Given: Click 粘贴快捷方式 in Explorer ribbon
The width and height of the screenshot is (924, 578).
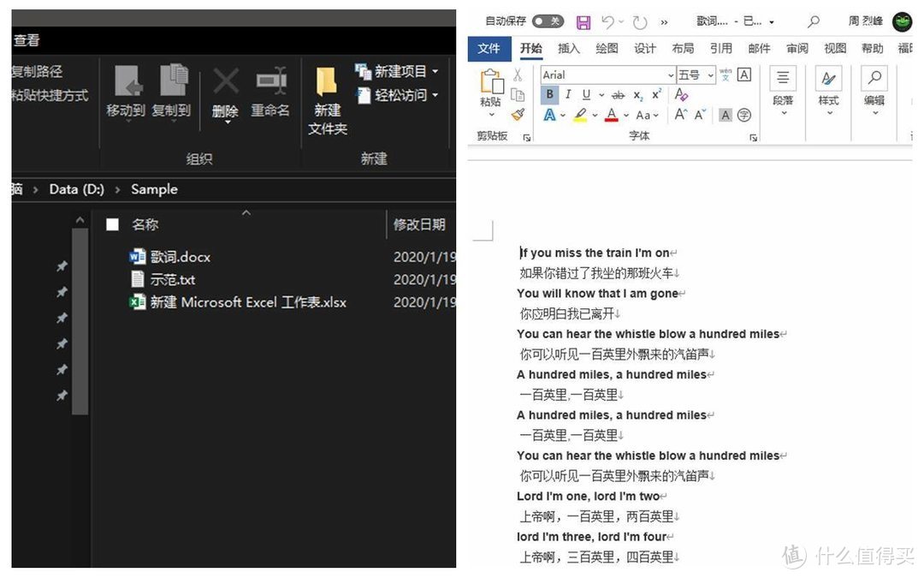Looking at the screenshot, I should (50, 95).
